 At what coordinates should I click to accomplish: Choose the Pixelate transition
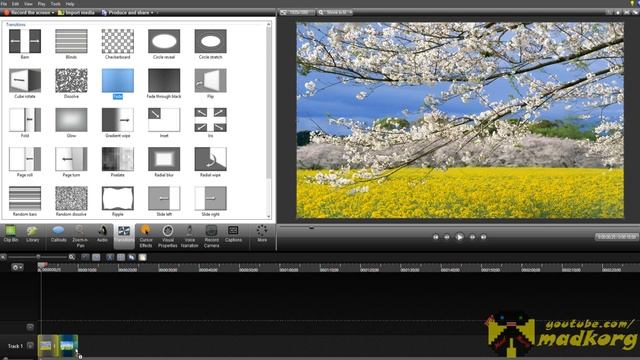point(118,159)
